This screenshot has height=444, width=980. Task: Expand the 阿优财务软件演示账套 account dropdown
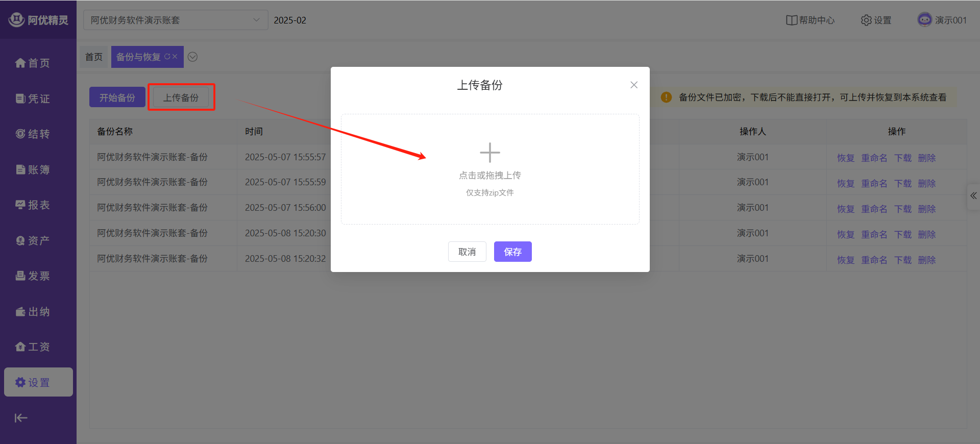click(175, 20)
